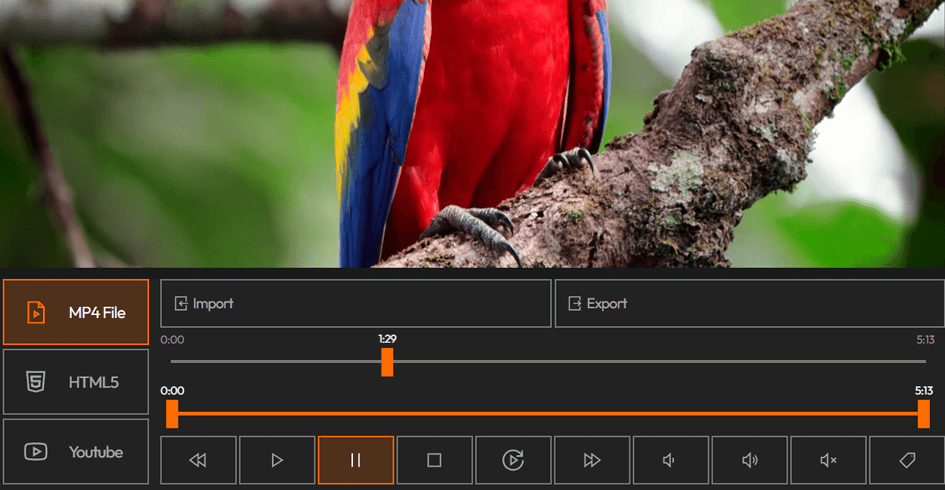945x490 pixels.
Task: Lower the volume with the volume down icon
Action: (x=670, y=460)
